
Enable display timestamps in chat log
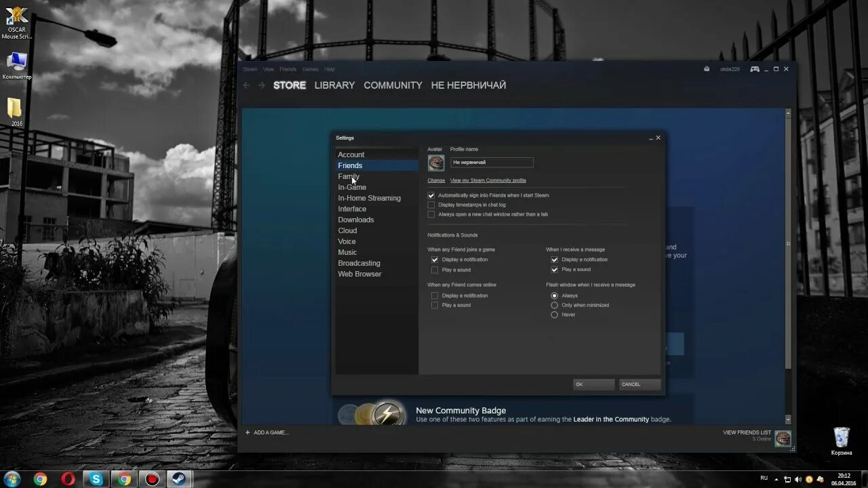[x=431, y=205]
